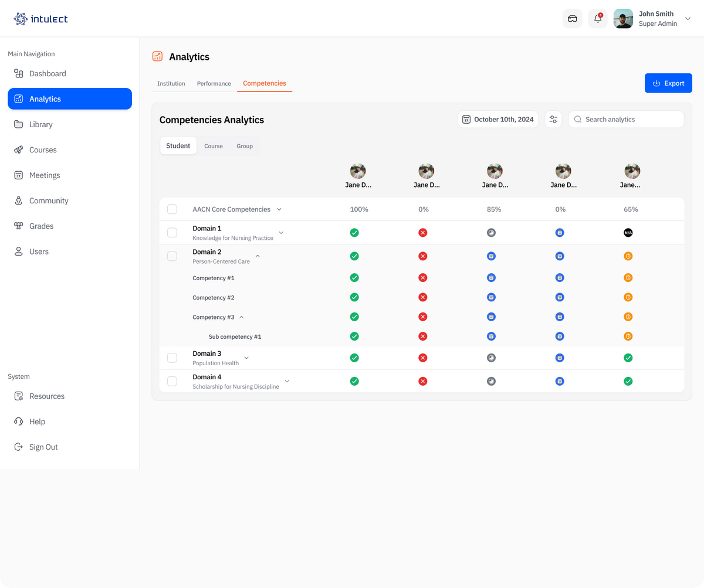The width and height of the screenshot is (704, 588).
Task: Click Domain 1 red cross status icon
Action: pos(423,233)
